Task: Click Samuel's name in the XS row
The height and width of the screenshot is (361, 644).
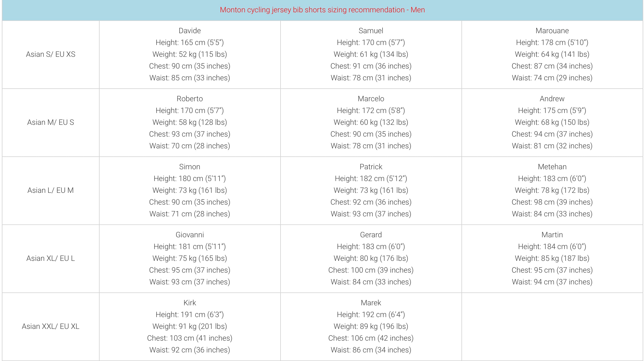Action: (371, 31)
